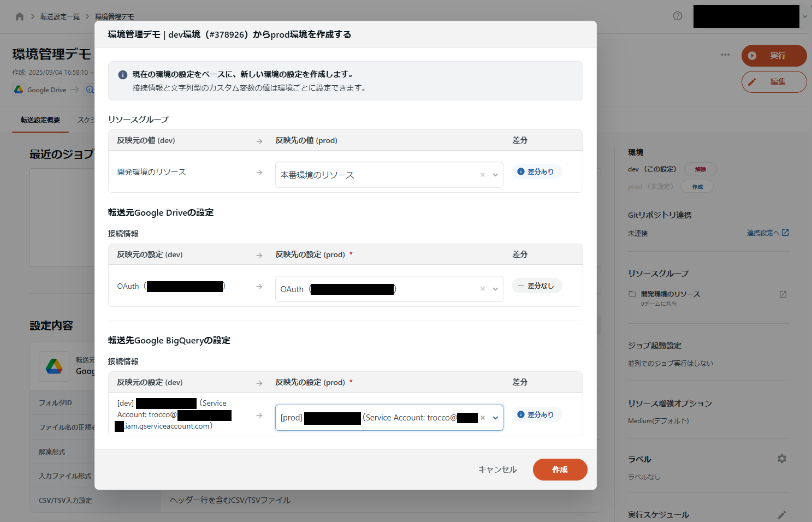Image resolution: width=812 pixels, height=522 pixels.
Task: Open the three-dot more options menu
Action: coord(725,55)
